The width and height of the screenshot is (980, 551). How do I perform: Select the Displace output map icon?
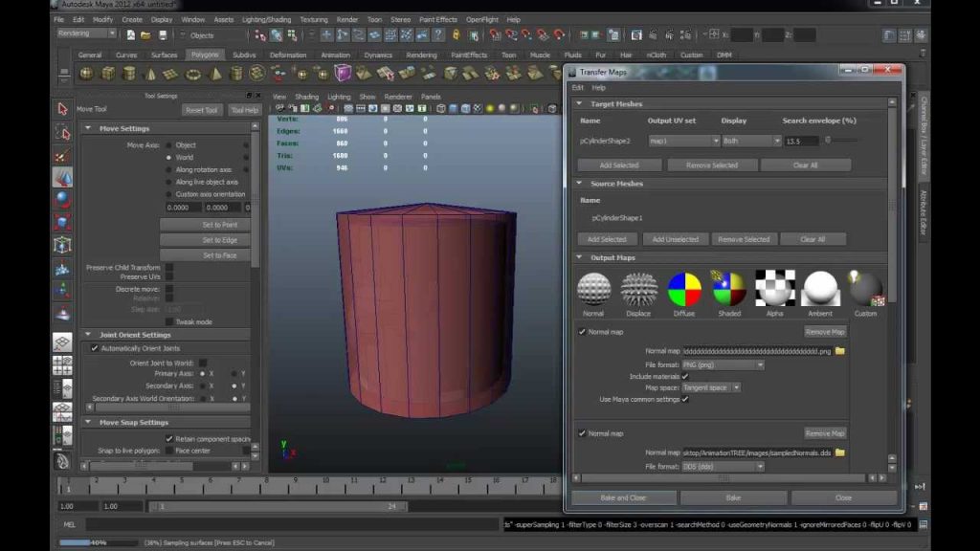click(x=638, y=288)
